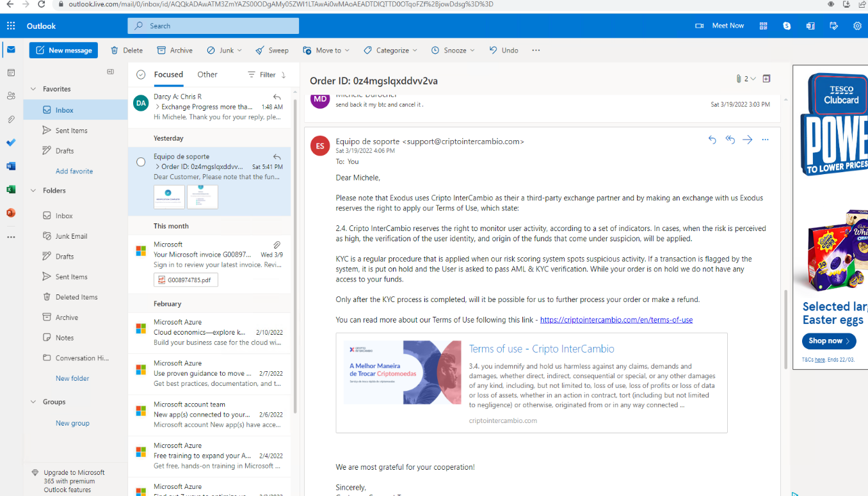Open the People icon in the left rail
868x496 pixels.
[x=11, y=96]
